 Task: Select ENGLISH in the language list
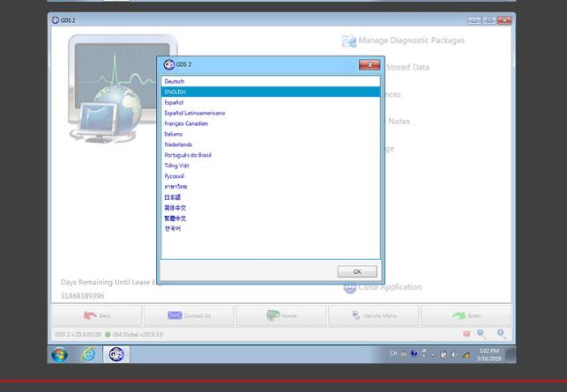tap(175, 92)
